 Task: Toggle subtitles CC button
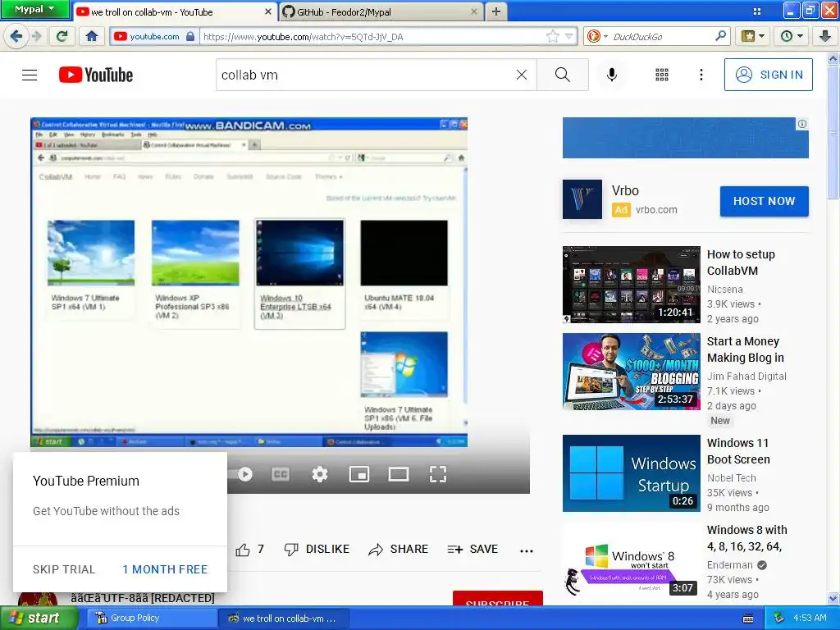pyautogui.click(x=281, y=474)
